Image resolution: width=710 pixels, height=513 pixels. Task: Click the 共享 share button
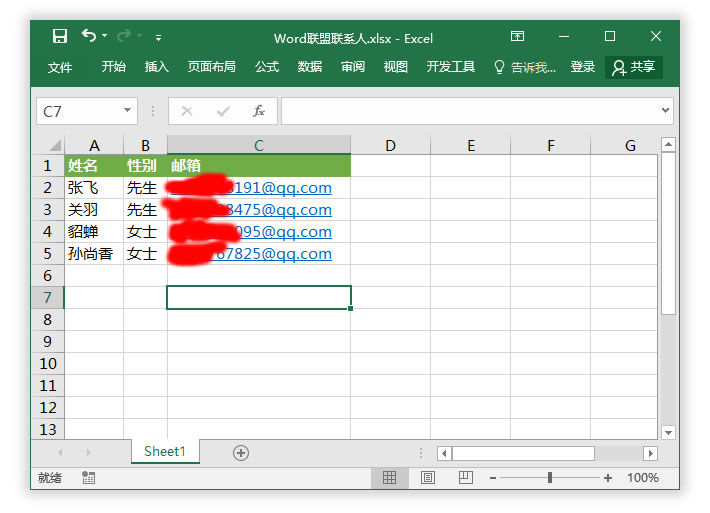pos(634,67)
